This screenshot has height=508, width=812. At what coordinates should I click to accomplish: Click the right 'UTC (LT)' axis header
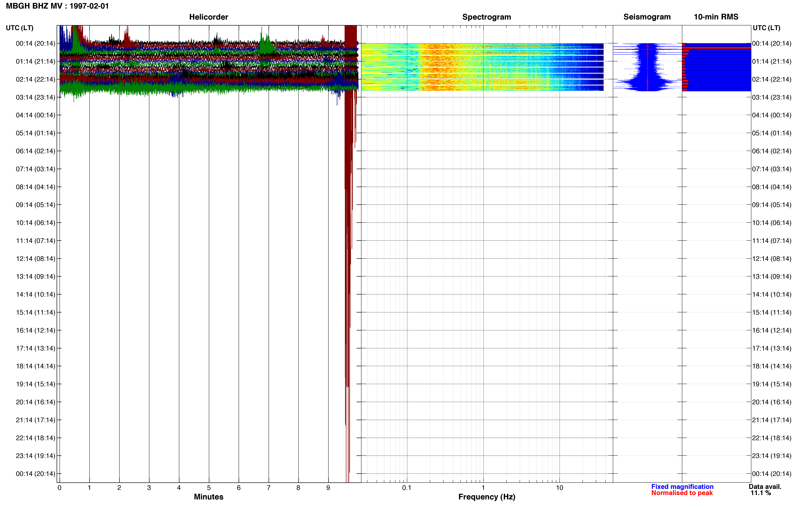pos(766,28)
